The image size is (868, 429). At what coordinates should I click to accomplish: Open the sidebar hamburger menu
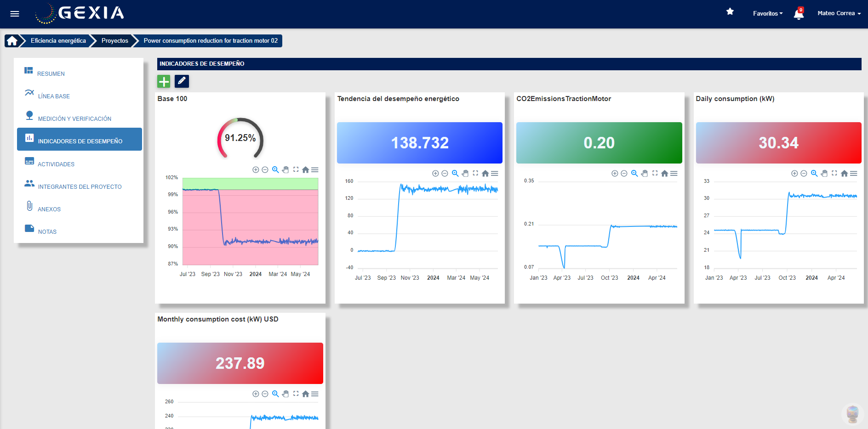pyautogui.click(x=14, y=14)
